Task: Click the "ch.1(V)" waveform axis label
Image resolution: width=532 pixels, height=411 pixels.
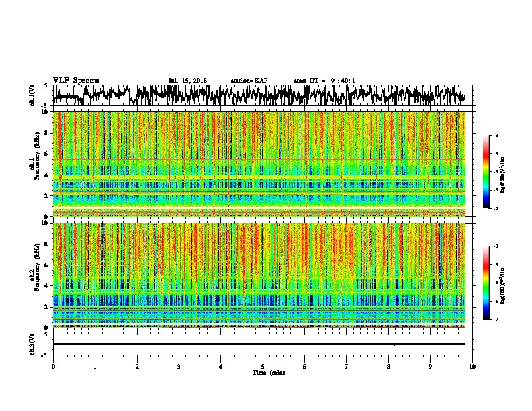Action: point(32,95)
